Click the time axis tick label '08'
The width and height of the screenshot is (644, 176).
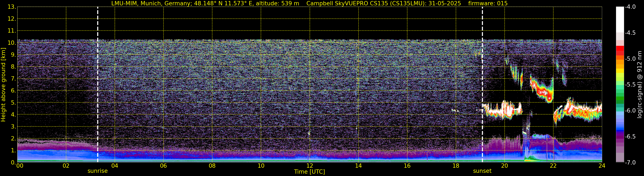(x=212, y=166)
